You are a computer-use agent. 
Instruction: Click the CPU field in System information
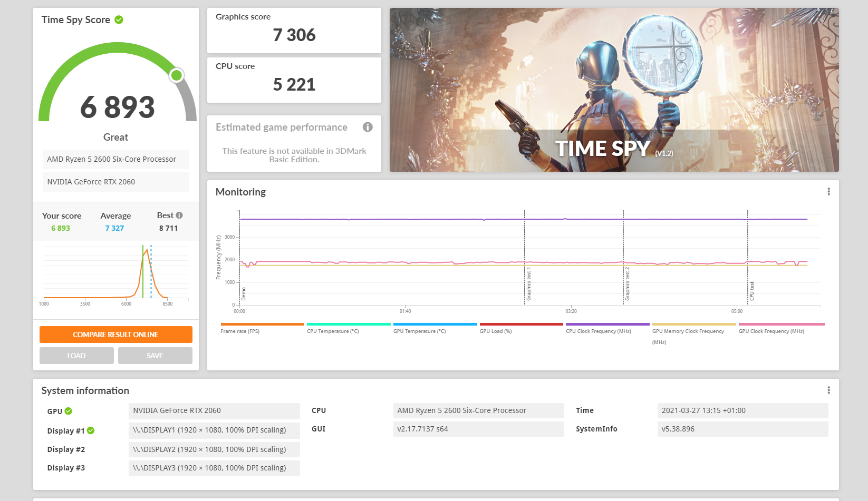click(x=479, y=411)
